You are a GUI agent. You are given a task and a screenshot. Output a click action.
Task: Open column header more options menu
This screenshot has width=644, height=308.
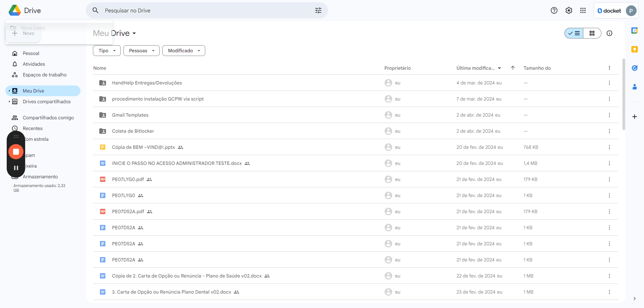coord(609,68)
